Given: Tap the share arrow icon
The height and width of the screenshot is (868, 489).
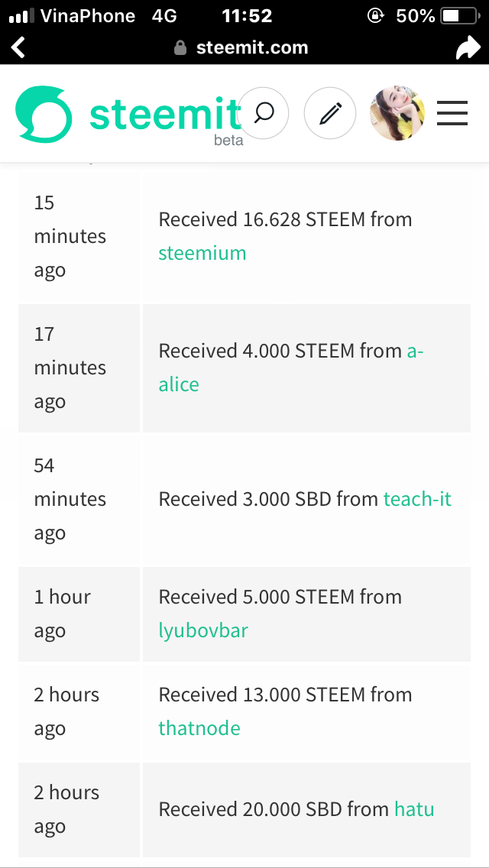Looking at the screenshot, I should click(x=467, y=48).
